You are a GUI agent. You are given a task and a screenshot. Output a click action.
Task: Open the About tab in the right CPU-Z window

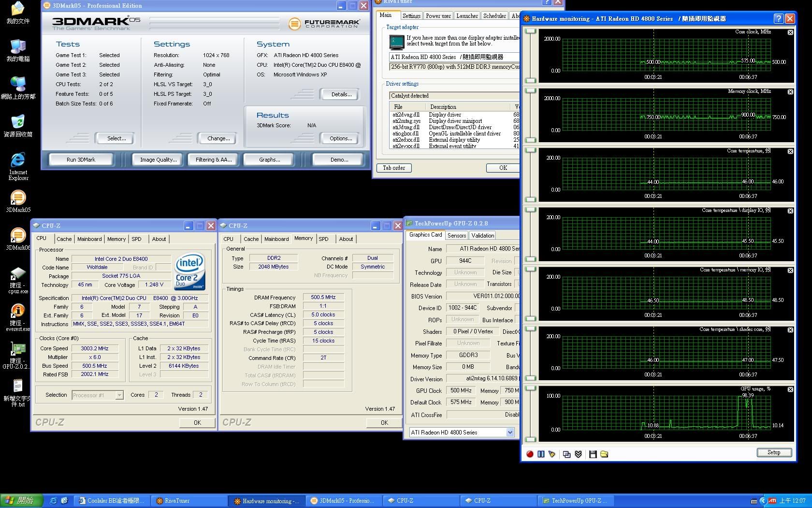[x=346, y=239]
